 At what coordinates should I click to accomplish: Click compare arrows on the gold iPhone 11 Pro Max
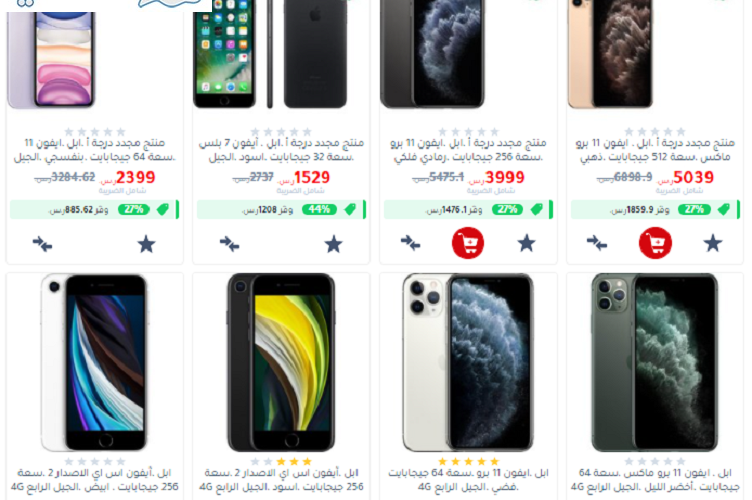pyautogui.click(x=597, y=243)
